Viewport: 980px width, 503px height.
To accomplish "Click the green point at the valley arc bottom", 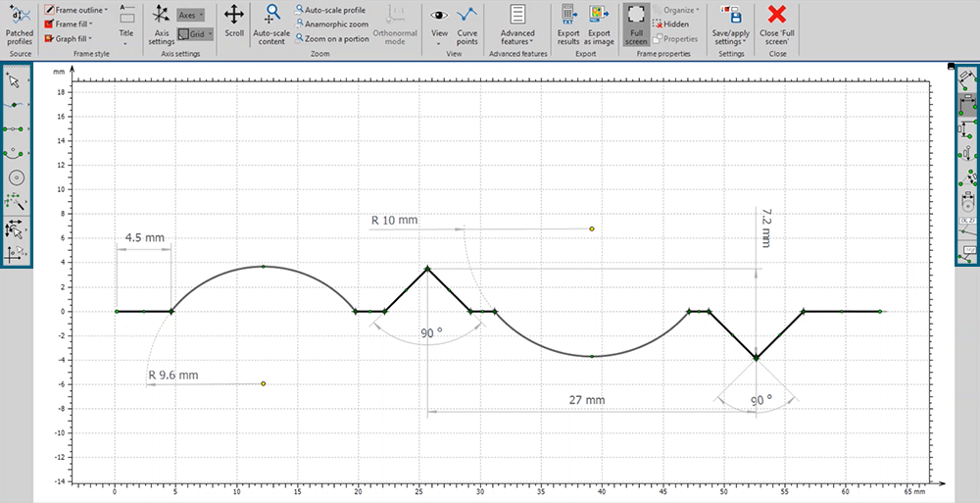I will click(x=592, y=357).
